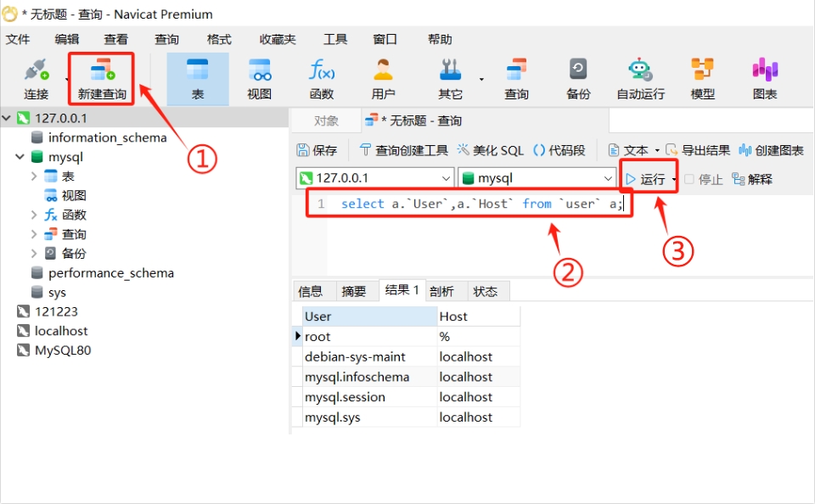Image resolution: width=815 pixels, height=504 pixels.
Task: Click 美化 SQL beautify button
Action: point(490,150)
